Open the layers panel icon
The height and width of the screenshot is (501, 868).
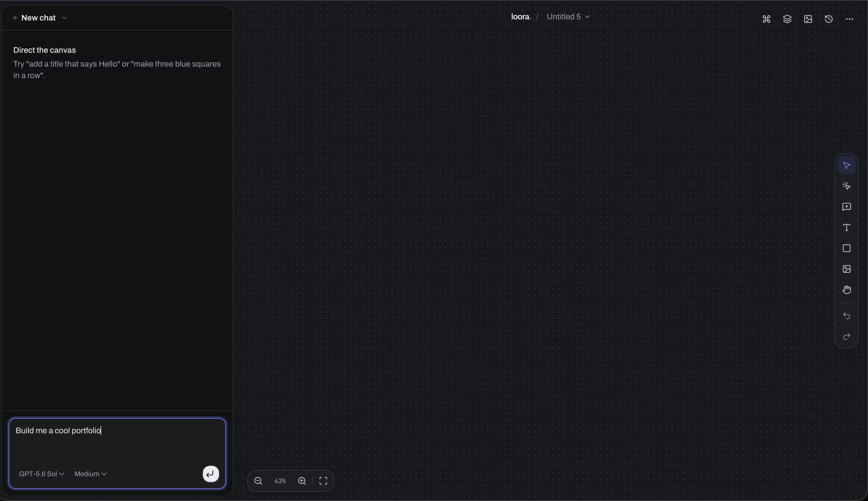coord(787,19)
